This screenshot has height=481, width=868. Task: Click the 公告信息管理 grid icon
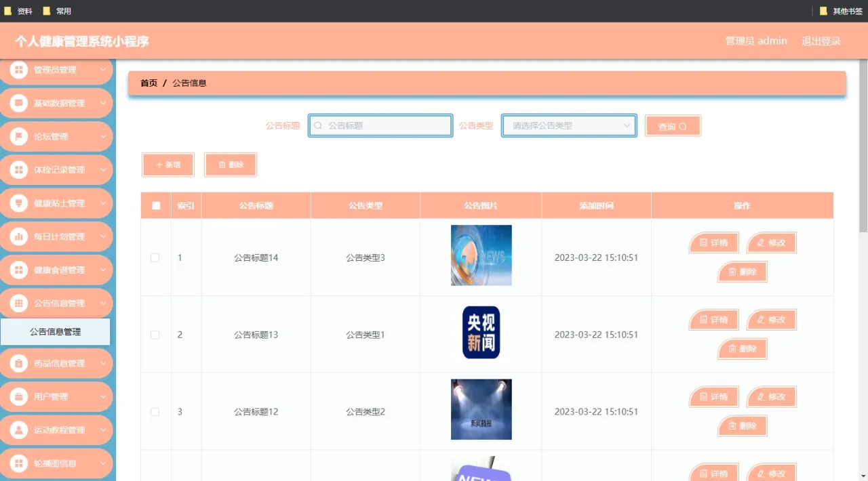(x=18, y=303)
